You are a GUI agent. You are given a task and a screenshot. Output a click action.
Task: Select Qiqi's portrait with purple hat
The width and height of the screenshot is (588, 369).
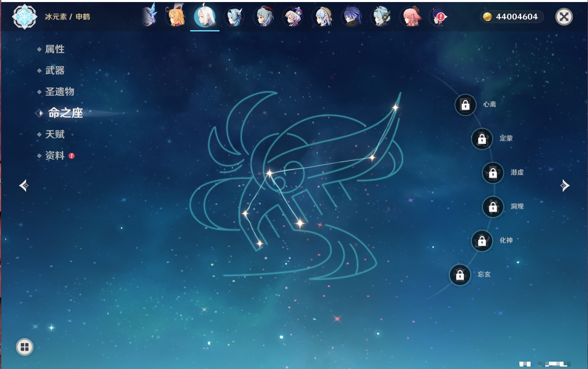[293, 17]
